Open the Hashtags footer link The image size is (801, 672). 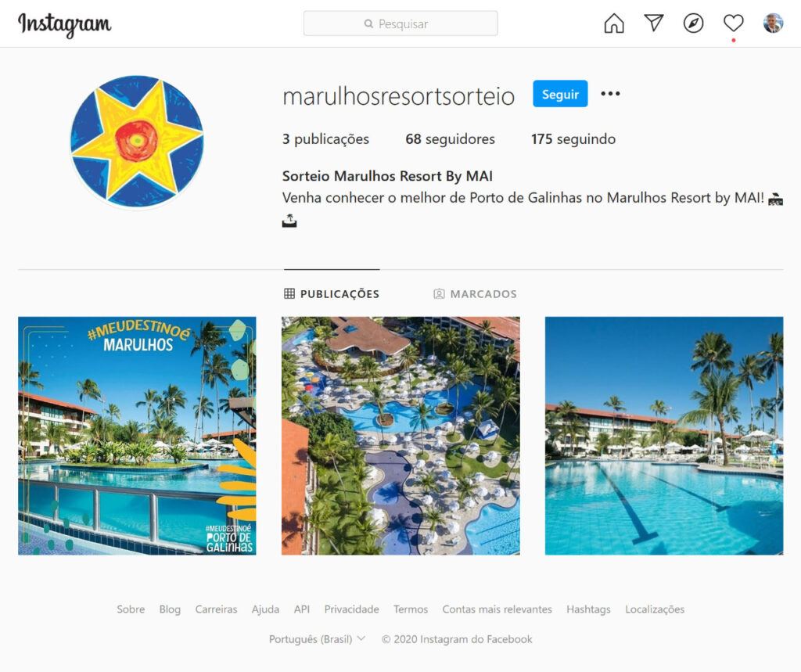588,609
